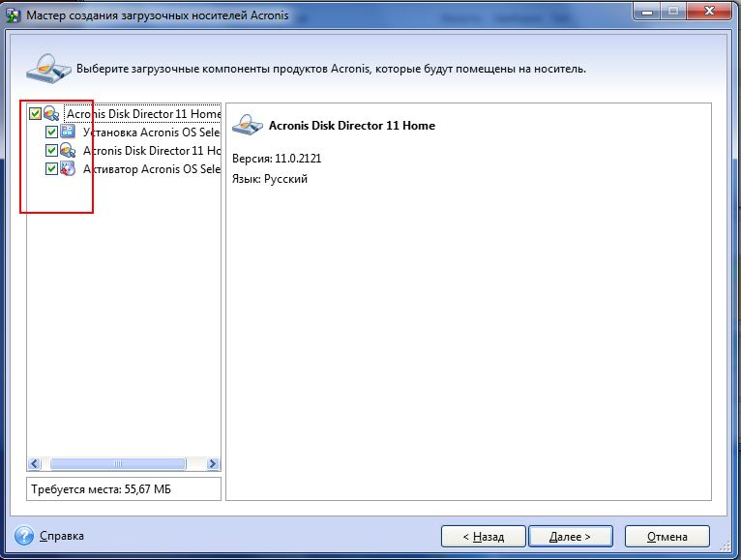The image size is (741, 560).
Task: Select the child Acronis Disk Director 11 tree item
Action: [152, 150]
